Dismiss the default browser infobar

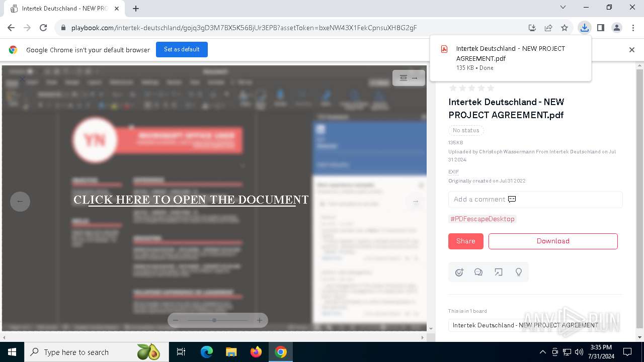click(632, 50)
